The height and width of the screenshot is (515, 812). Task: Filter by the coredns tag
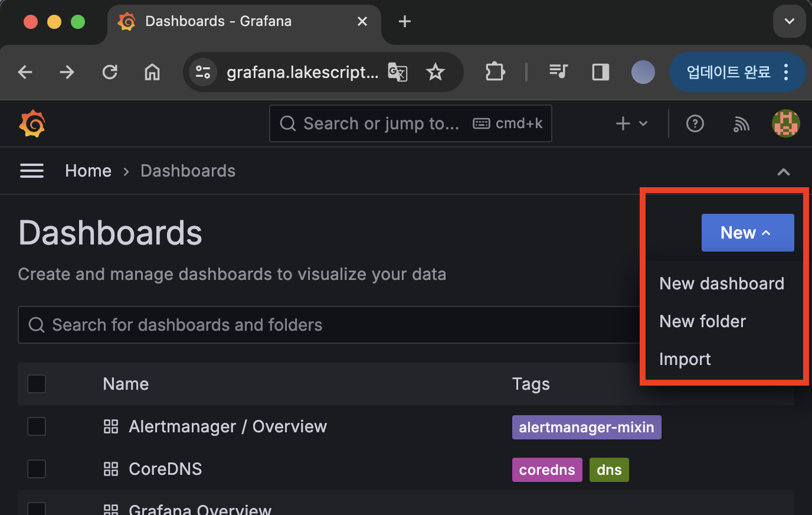(547, 470)
